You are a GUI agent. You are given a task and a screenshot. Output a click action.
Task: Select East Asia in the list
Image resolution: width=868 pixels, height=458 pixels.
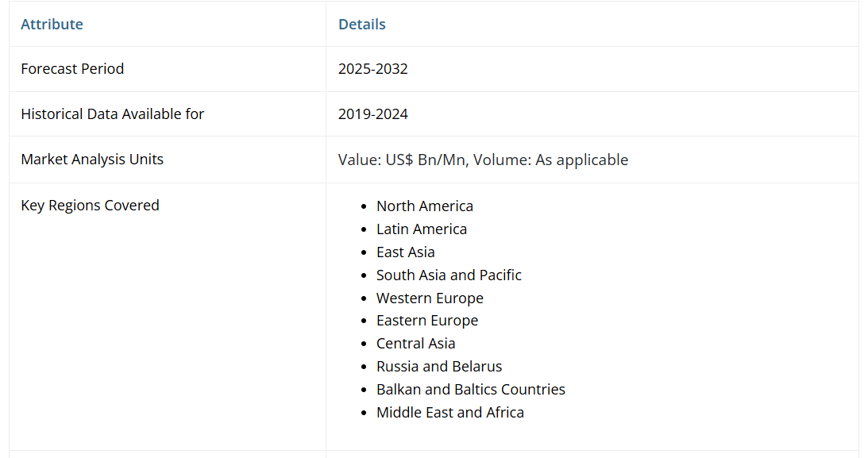[x=405, y=252]
